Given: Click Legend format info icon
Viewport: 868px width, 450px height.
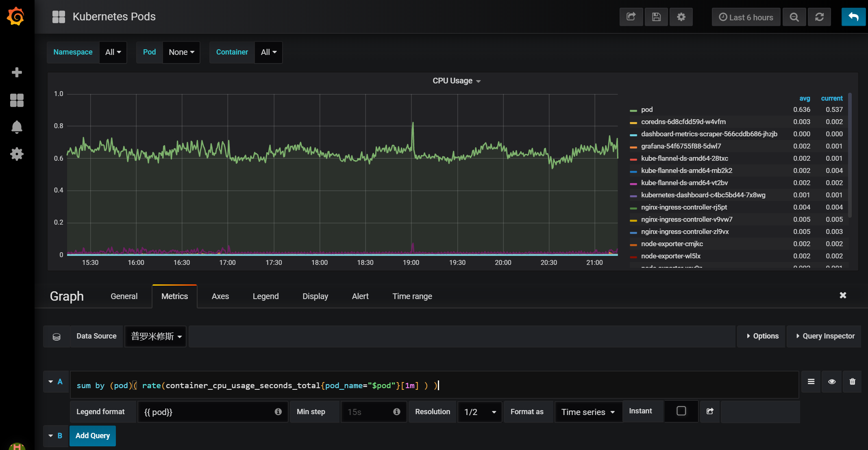Looking at the screenshot, I should click(x=278, y=411).
